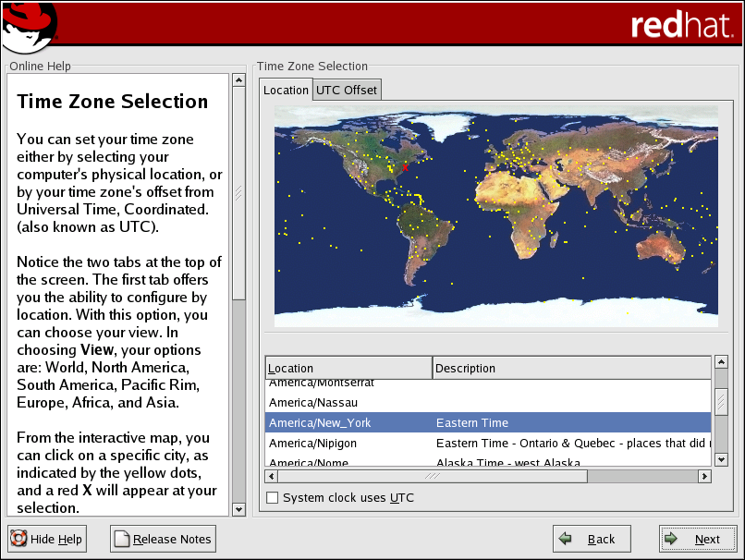Click the Red Hat shadowman logo
This screenshot has height=560, width=745.
coord(30,27)
